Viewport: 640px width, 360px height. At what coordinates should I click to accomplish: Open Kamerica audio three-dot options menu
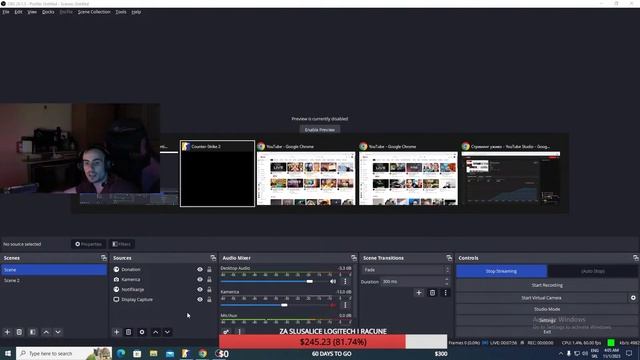(345, 305)
